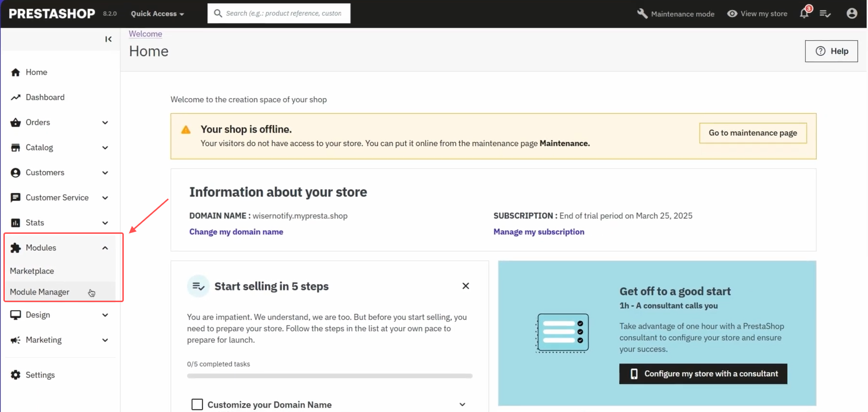868x412 pixels.
Task: Click Configure my store with a consultant
Action: click(703, 374)
